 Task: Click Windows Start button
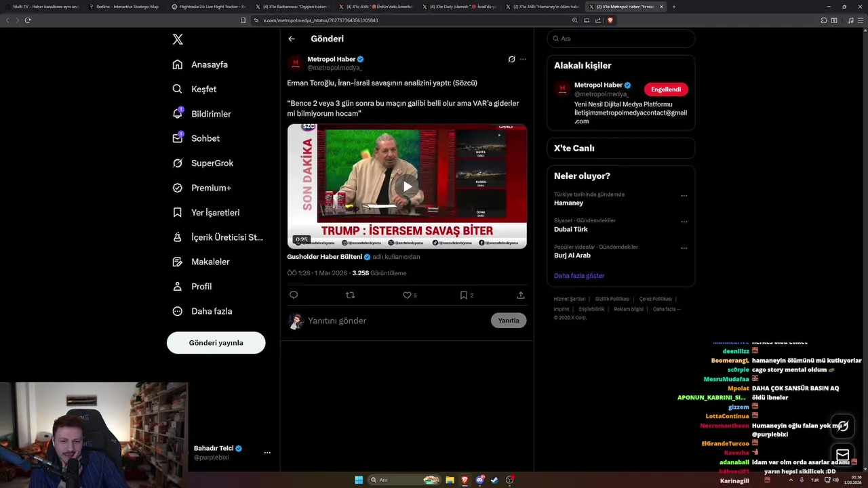[359, 480]
